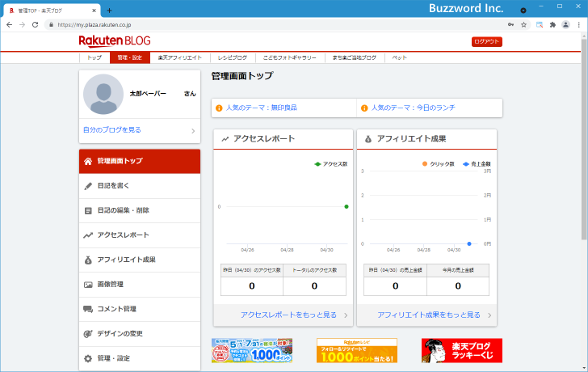This screenshot has width=588, height=372.
Task: Click the profile avatar image
Action: tap(103, 95)
